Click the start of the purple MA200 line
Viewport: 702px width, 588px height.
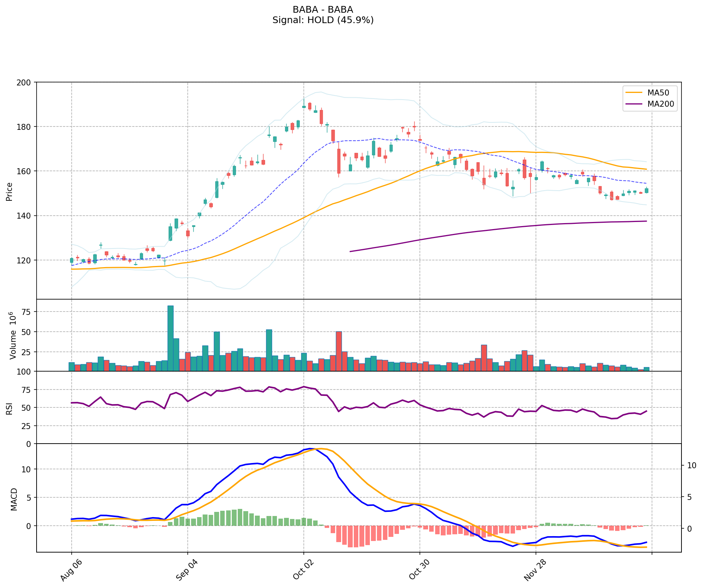350,251
